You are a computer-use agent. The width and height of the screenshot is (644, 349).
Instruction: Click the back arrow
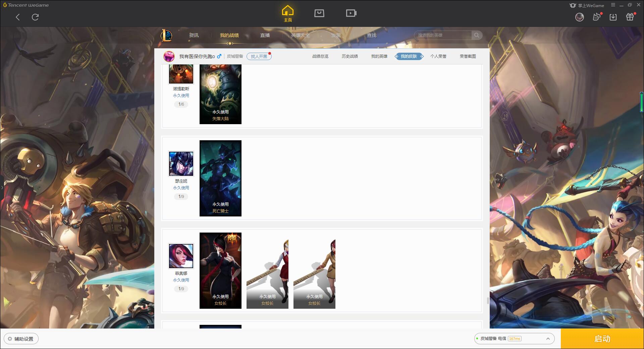(x=18, y=17)
